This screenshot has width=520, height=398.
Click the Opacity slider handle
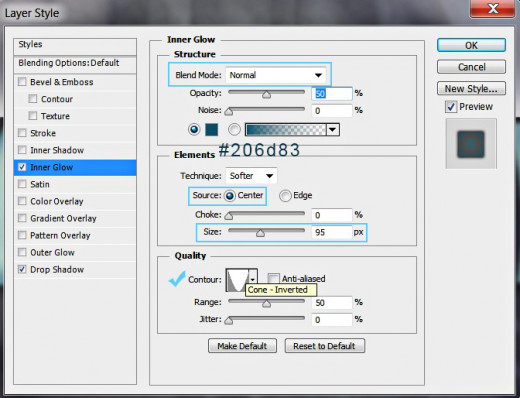tap(266, 95)
